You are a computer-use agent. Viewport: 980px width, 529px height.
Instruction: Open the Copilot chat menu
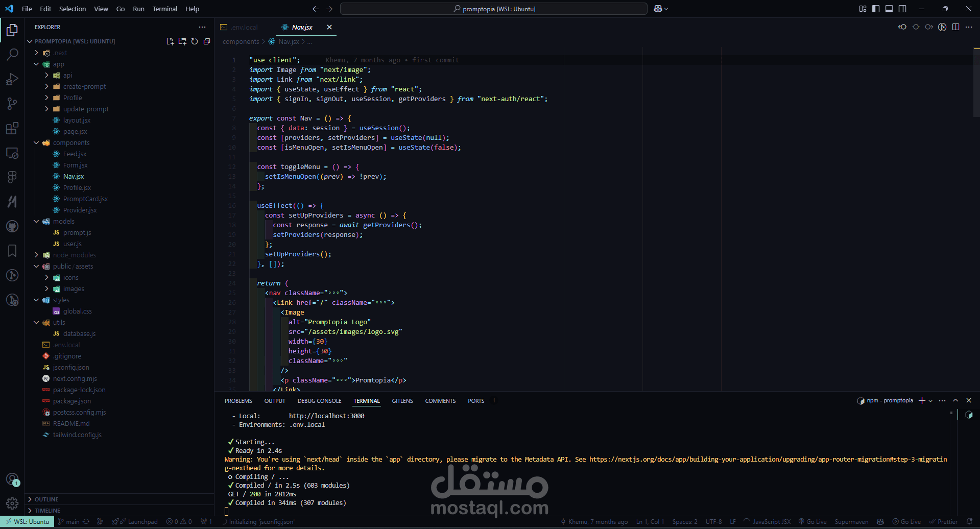[x=661, y=9]
